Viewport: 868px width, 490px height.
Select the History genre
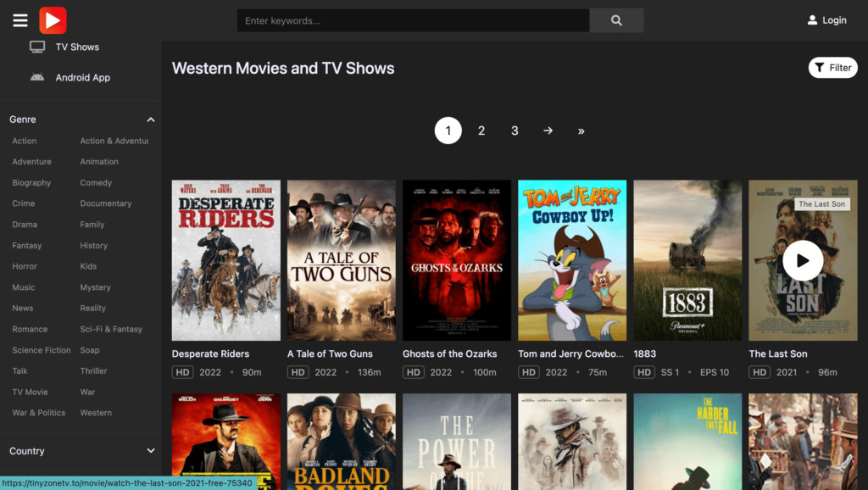(93, 245)
